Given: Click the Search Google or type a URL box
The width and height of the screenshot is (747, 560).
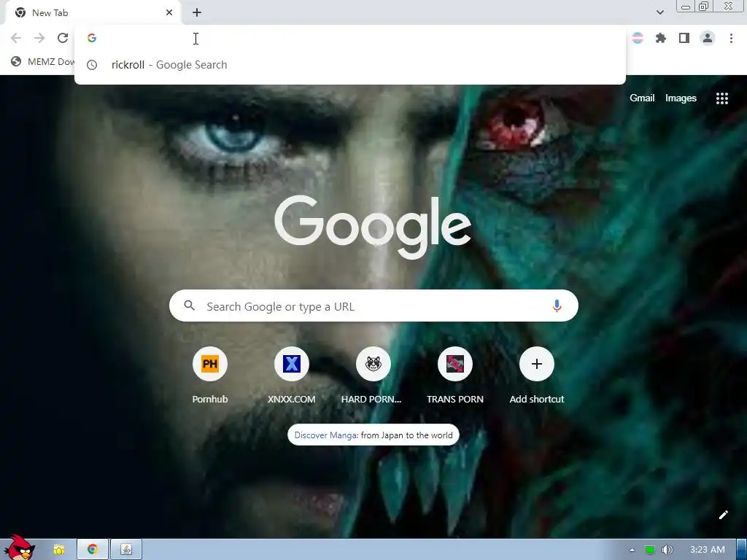Looking at the screenshot, I should (373, 306).
